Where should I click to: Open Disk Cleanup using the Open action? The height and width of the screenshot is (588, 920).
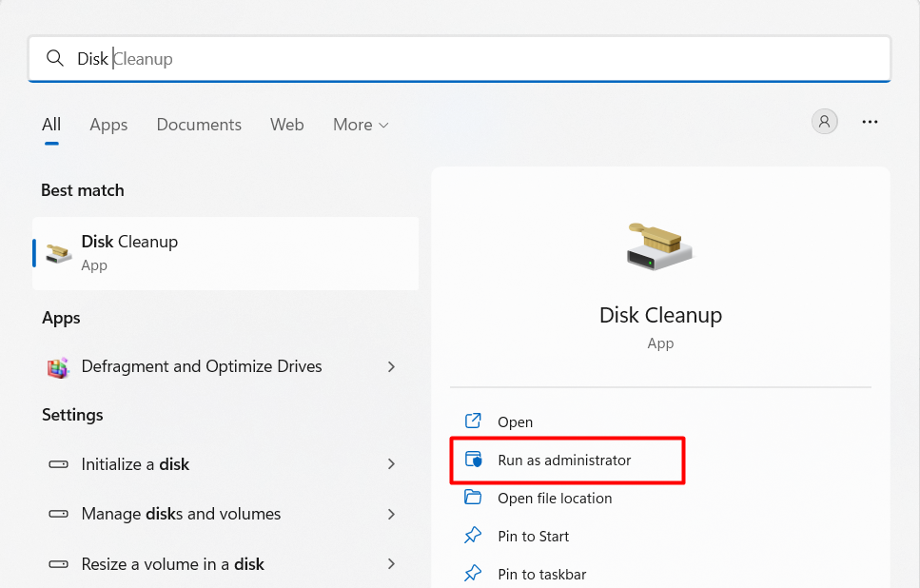click(515, 422)
